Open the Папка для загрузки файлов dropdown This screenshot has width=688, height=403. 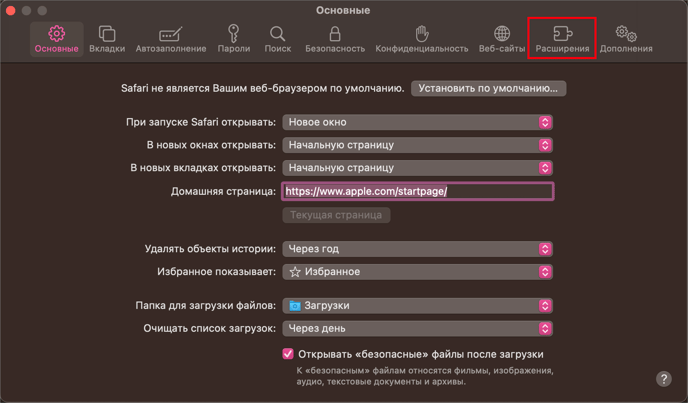(x=417, y=306)
